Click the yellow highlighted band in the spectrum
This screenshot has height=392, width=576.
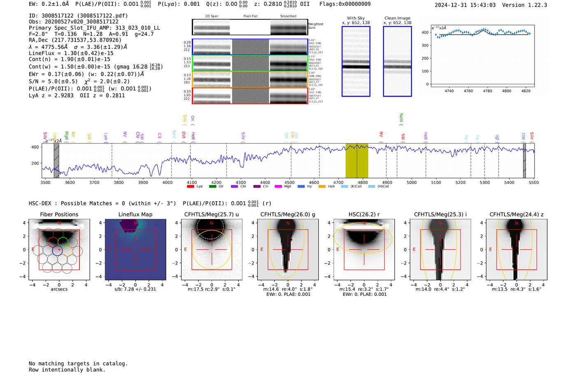[357, 160]
